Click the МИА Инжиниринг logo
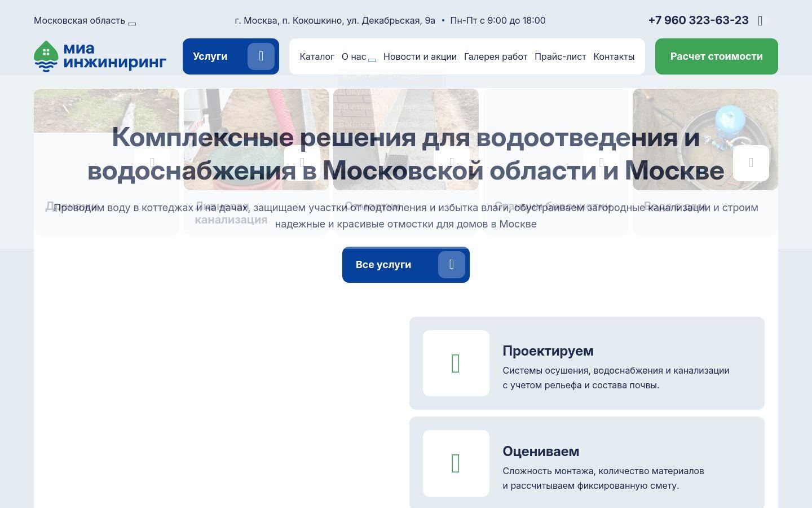The height and width of the screenshot is (508, 812). pyautogui.click(x=100, y=56)
